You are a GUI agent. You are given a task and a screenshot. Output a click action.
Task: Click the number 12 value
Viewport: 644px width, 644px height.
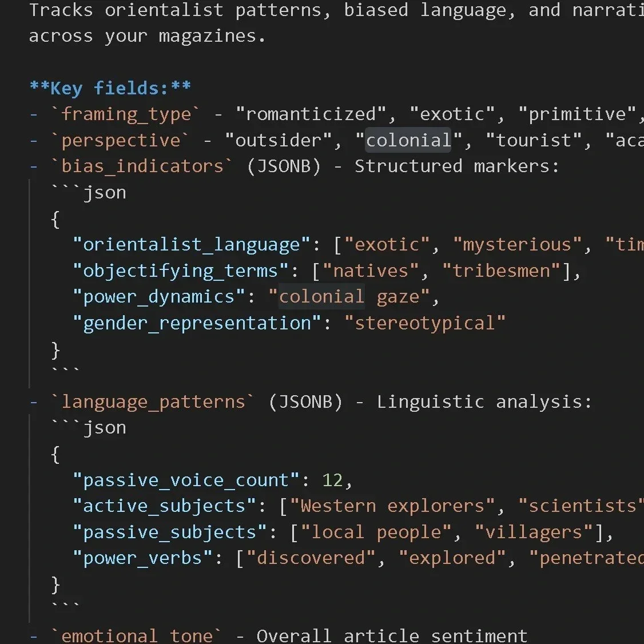332,480
